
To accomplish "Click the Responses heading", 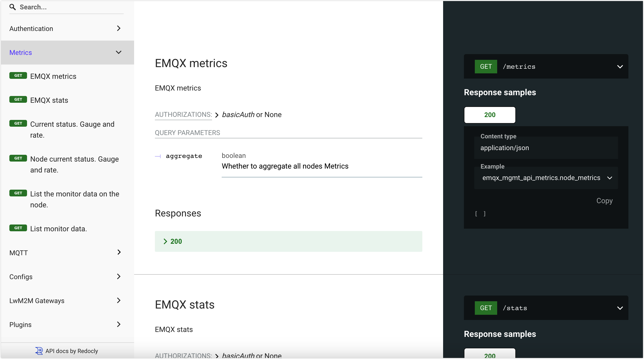I will click(178, 213).
